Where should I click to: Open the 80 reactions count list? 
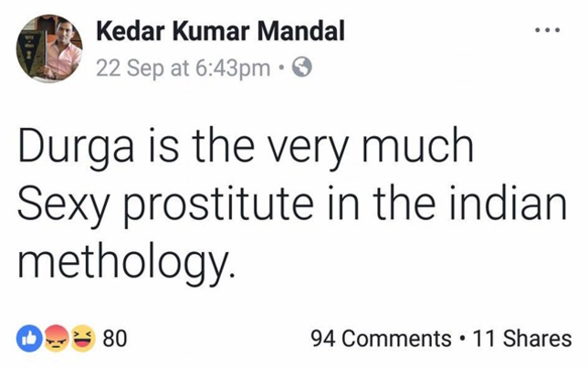(x=115, y=339)
